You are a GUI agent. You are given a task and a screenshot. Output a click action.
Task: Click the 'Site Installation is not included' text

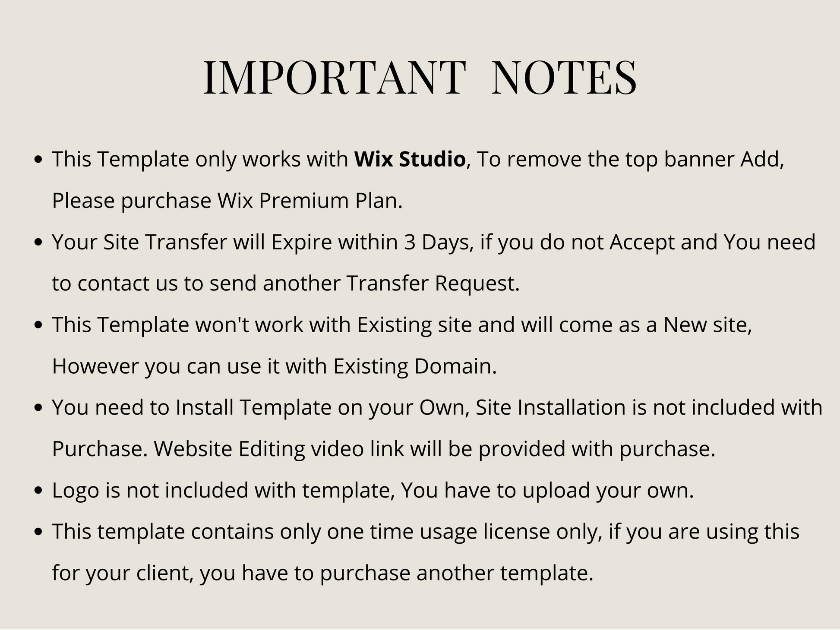coord(596,408)
